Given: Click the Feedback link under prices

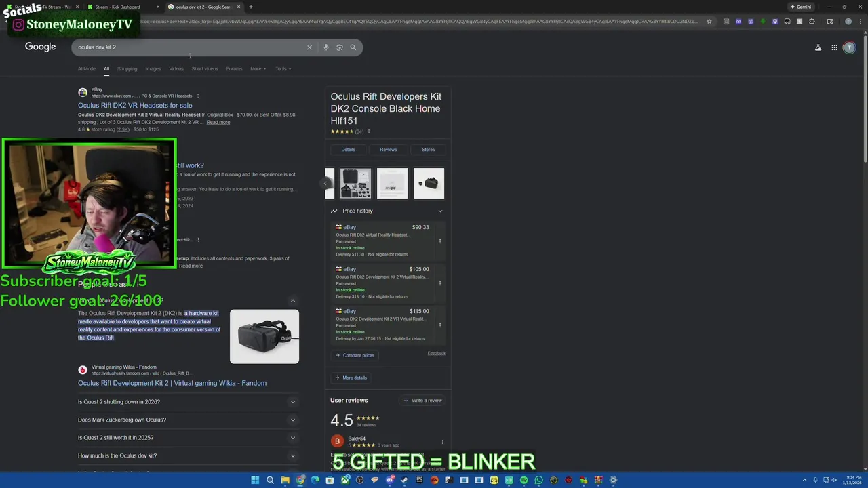Looking at the screenshot, I should pyautogui.click(x=437, y=353).
